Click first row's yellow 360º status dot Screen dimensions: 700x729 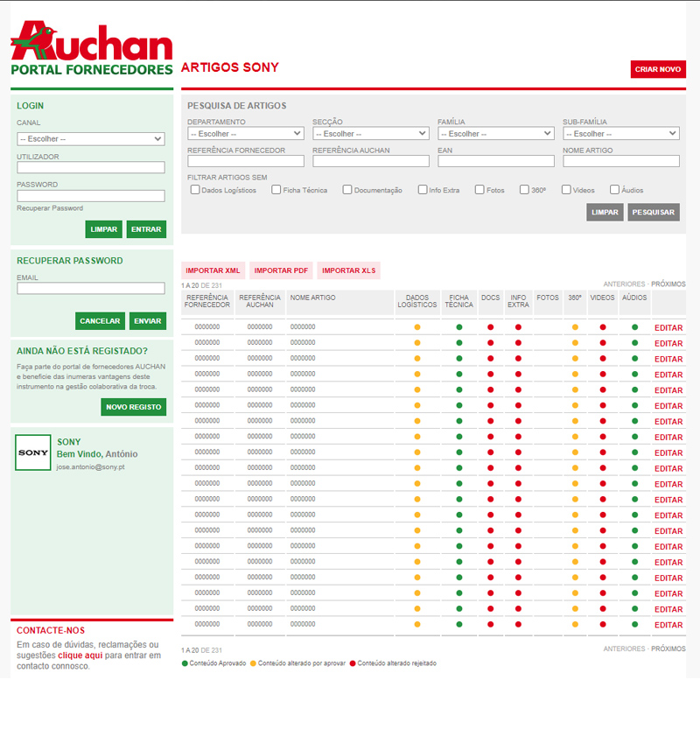(575, 327)
